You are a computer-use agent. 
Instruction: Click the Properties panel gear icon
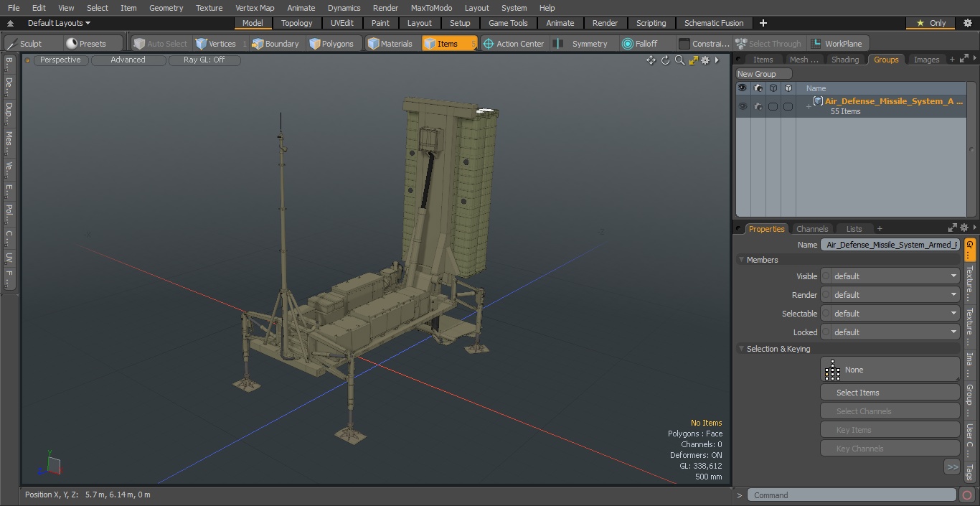coord(963,228)
